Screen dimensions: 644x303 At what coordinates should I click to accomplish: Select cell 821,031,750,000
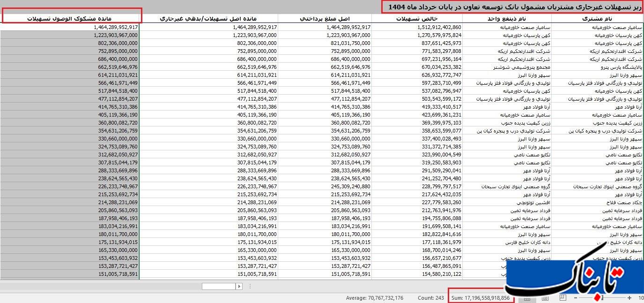[x=325, y=43]
